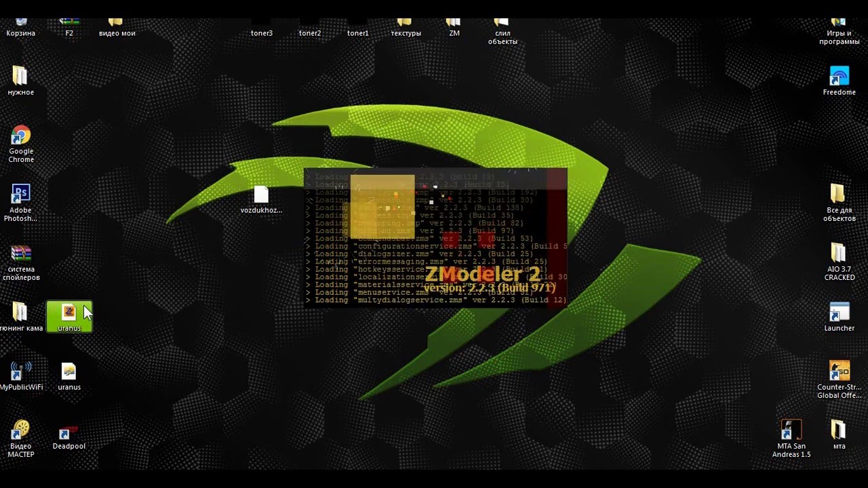Viewport: 868px width, 488px height.
Task: Open the Корзина recycle bin icon
Action: click(20, 28)
